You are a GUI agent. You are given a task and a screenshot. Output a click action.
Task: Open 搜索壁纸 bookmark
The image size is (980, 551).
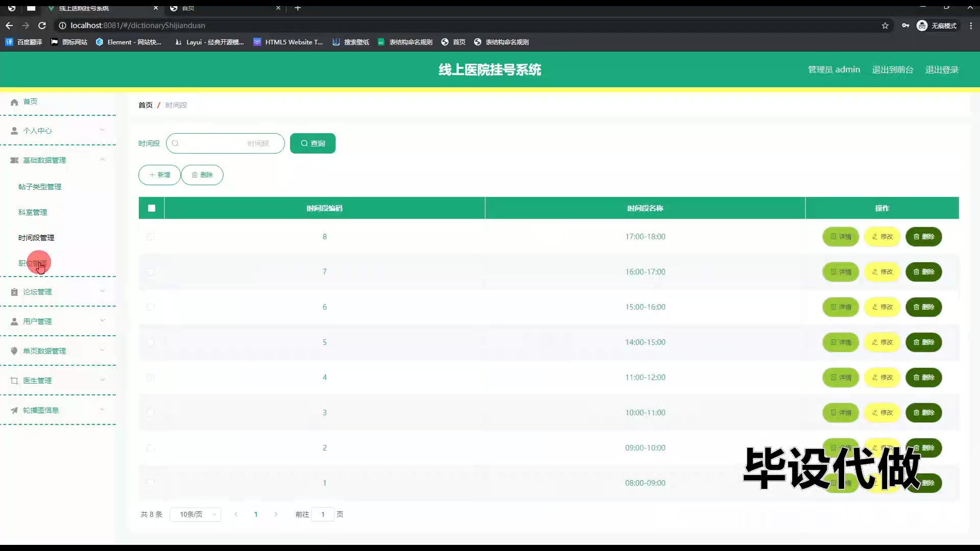click(x=351, y=42)
